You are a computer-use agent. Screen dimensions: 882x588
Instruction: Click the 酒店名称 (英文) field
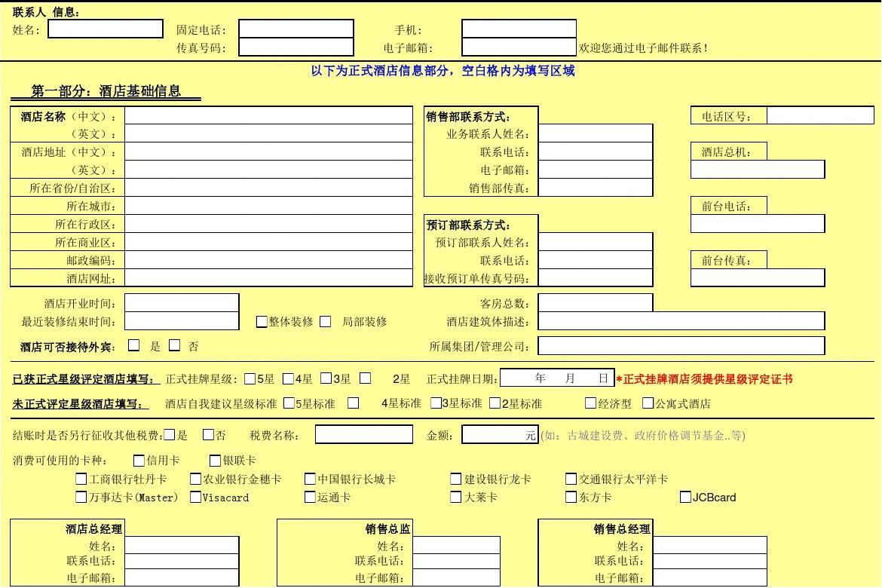(x=269, y=133)
